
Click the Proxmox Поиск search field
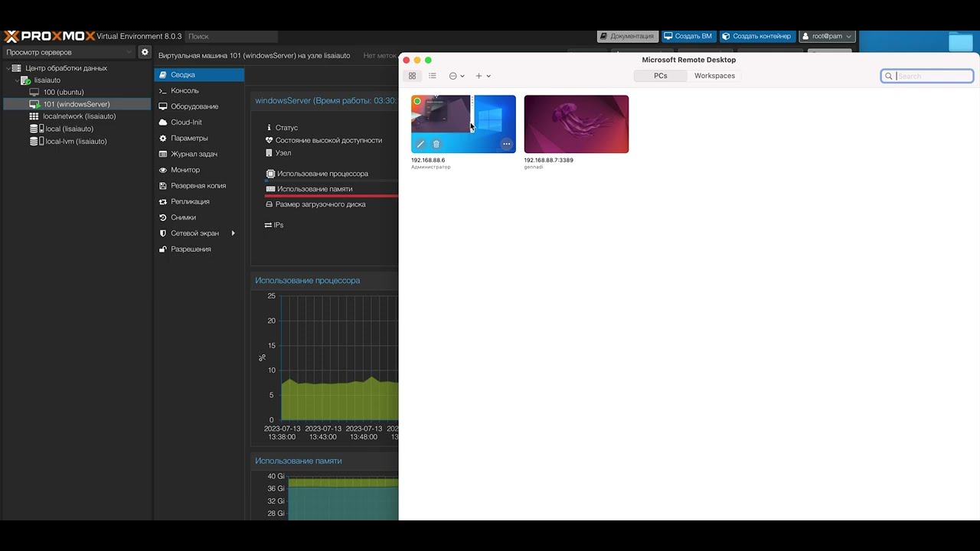[231, 36]
